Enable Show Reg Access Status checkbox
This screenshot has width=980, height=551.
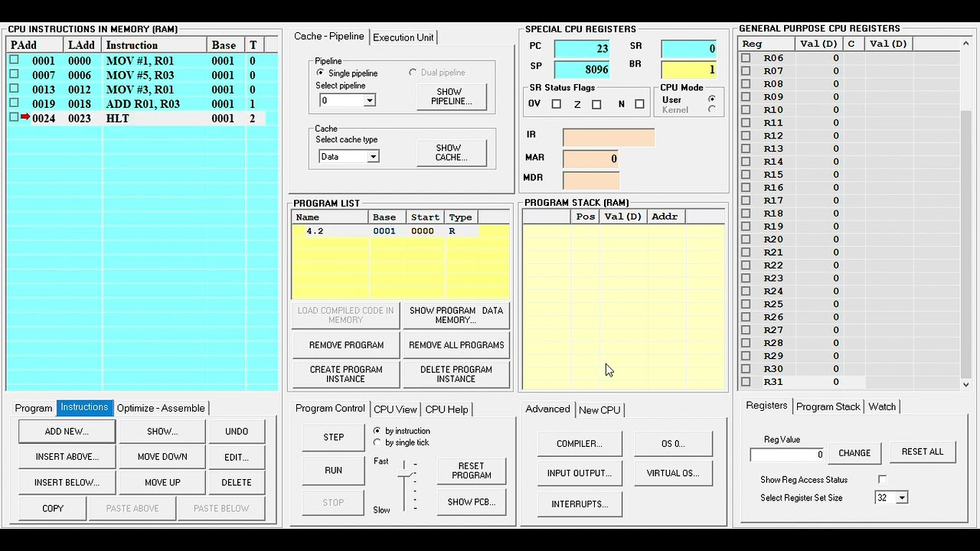click(x=882, y=479)
